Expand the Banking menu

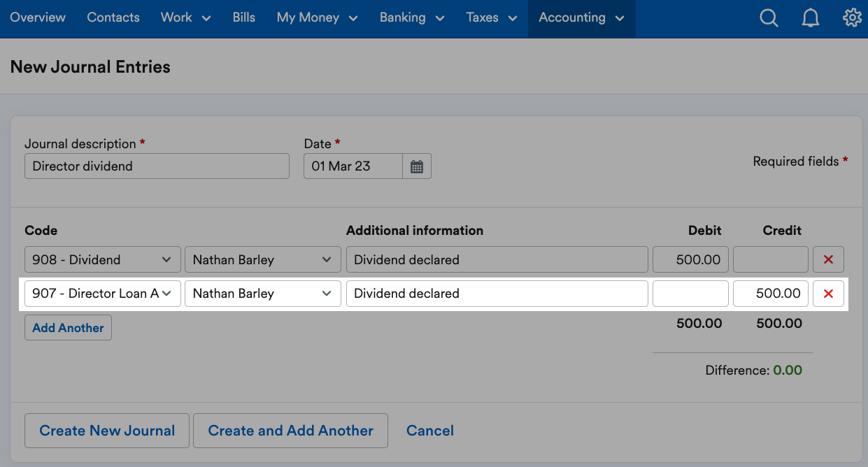click(x=412, y=17)
